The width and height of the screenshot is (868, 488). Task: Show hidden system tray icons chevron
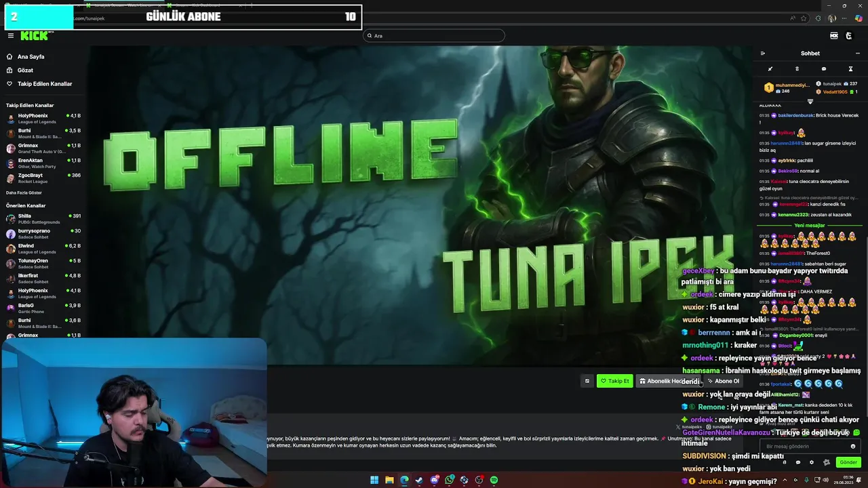(x=785, y=480)
